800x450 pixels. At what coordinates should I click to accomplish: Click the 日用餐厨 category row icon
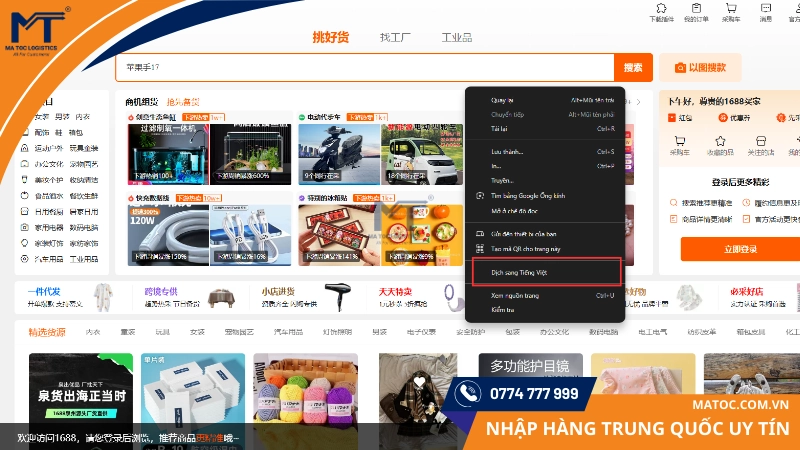[24, 211]
